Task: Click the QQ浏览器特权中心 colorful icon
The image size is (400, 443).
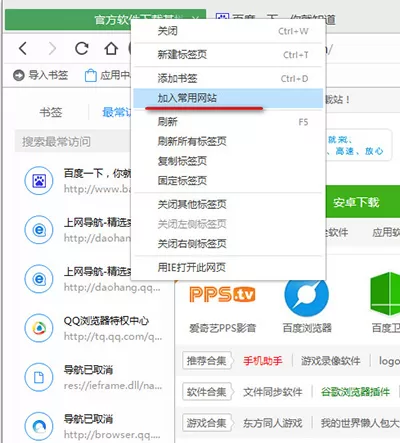Action: tap(39, 328)
